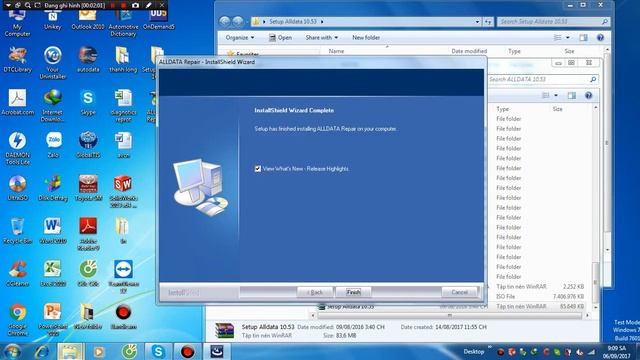The height and width of the screenshot is (360, 640).
Task: Click the recorder camera screenshot icon
Action: tap(135, 5)
